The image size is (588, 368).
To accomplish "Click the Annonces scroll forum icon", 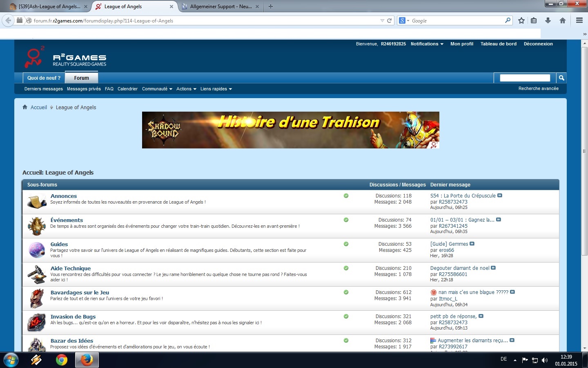I will [37, 202].
